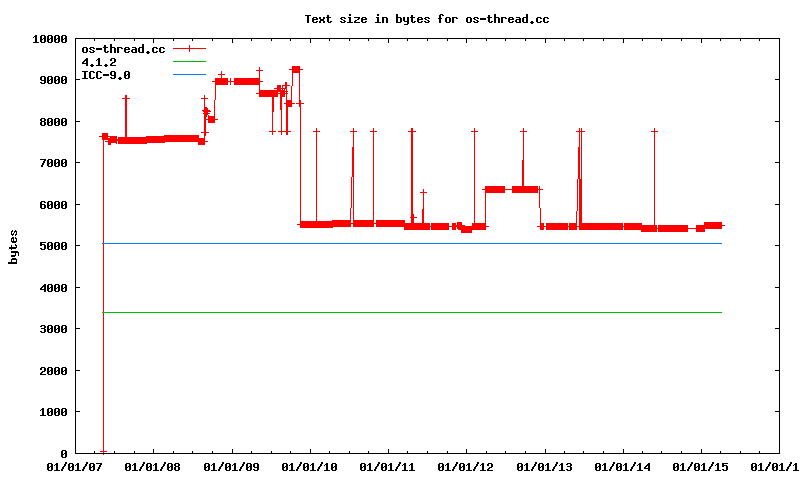Click the green 4.1.2 legend line sample
The width and height of the screenshot is (800, 480).
pyautogui.click(x=188, y=61)
